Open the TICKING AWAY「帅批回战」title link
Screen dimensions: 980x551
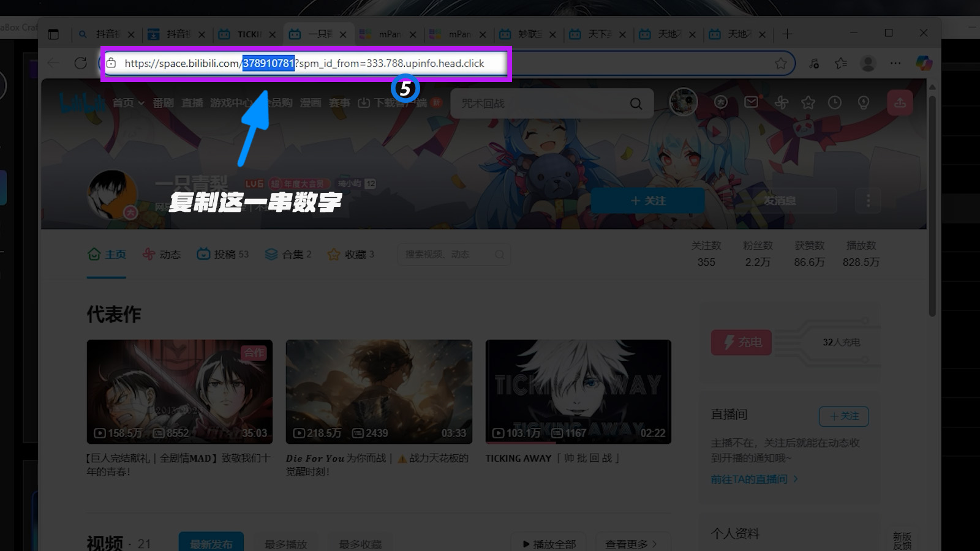[x=552, y=458]
